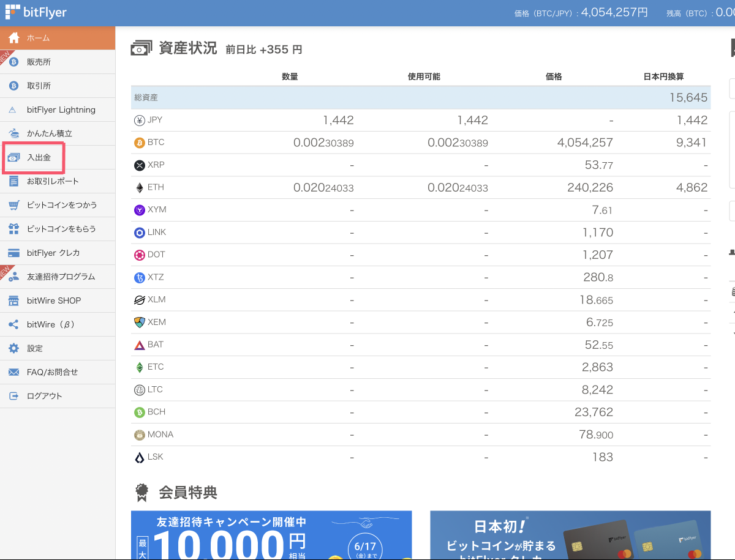Click the MONA coin icon
Image resolution: width=735 pixels, height=560 pixels.
(140, 435)
